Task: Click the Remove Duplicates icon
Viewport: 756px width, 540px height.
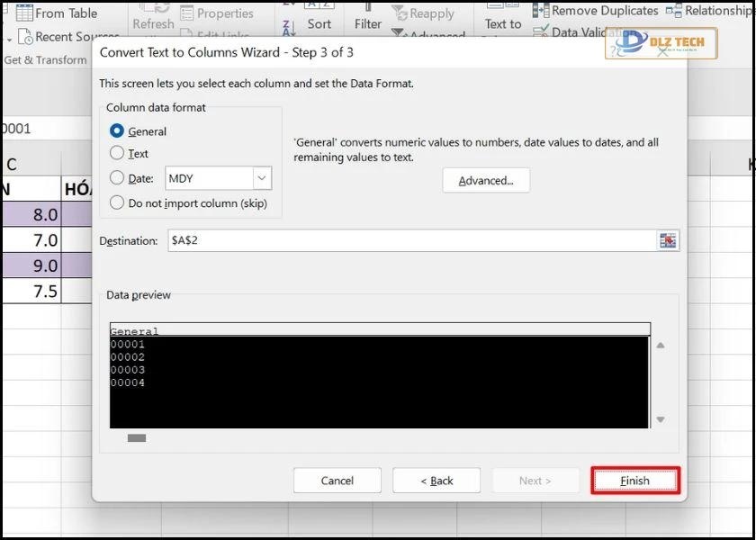Action: (x=542, y=11)
